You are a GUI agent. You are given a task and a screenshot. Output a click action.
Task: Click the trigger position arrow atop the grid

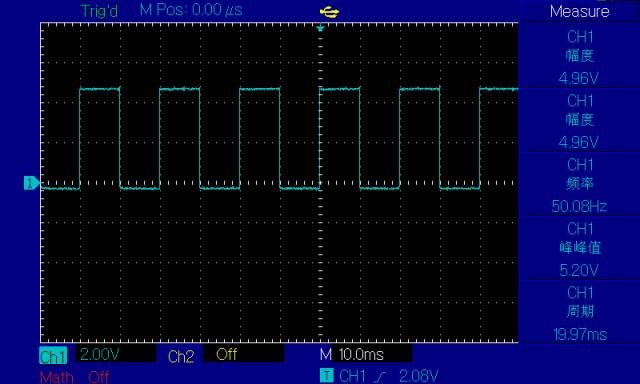320,28
